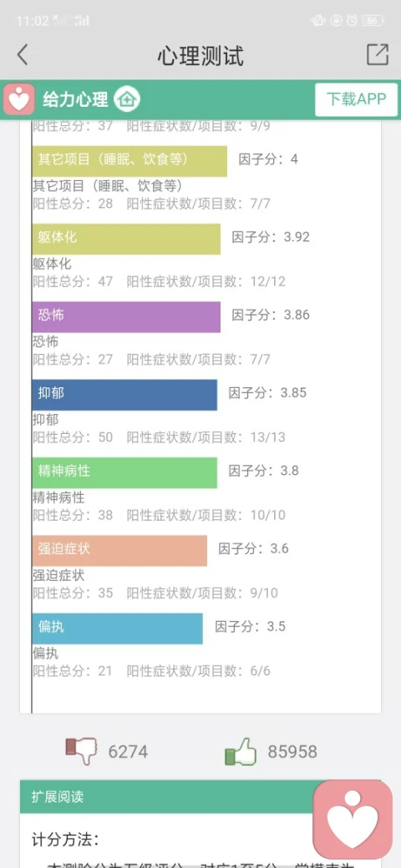Tap the thumbs-down icon

pos(81,751)
